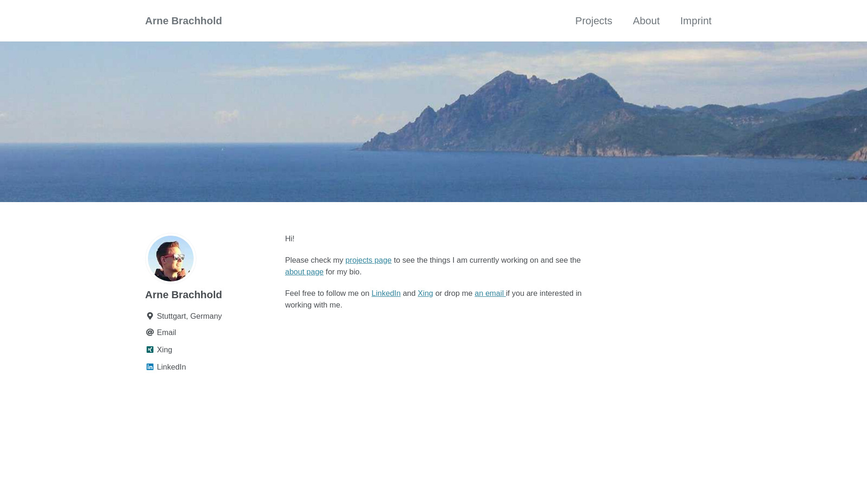
Task: Open the About navigation item
Action: click(x=646, y=21)
